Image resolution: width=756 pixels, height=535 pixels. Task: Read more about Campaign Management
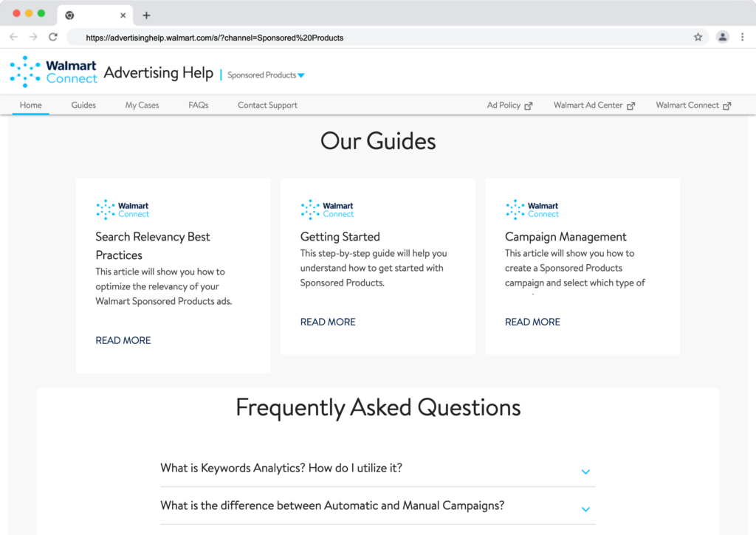point(532,322)
